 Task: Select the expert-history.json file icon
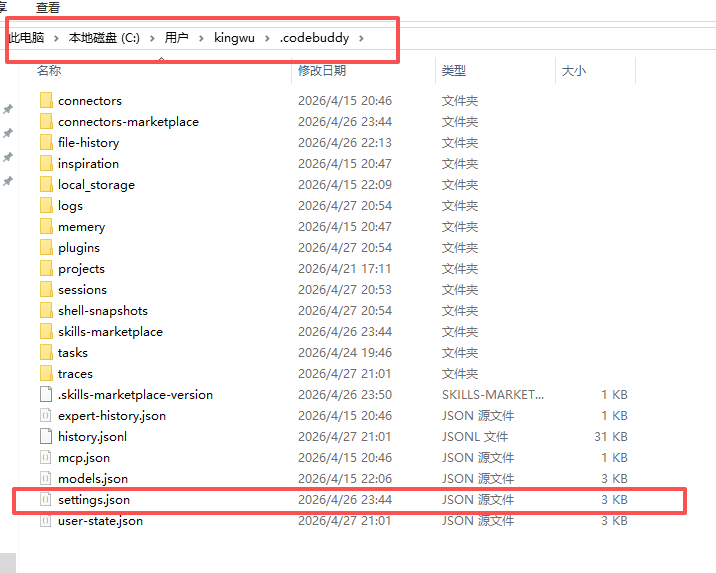coord(46,415)
